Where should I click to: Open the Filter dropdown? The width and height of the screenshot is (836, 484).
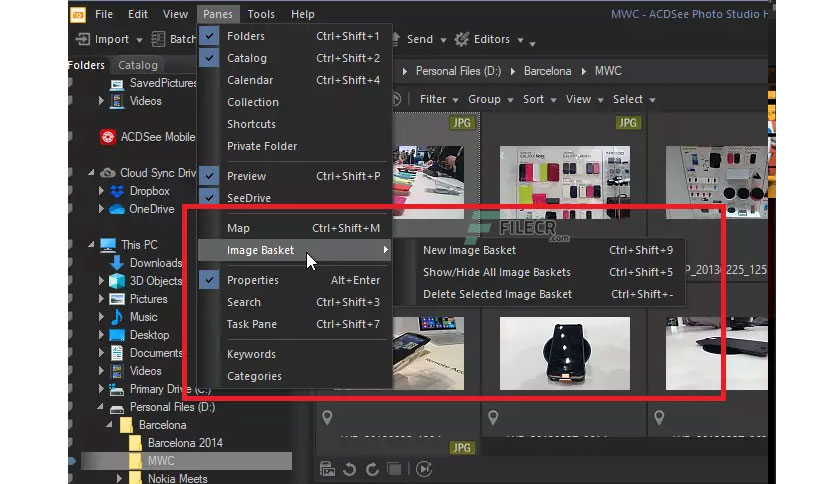[439, 100]
